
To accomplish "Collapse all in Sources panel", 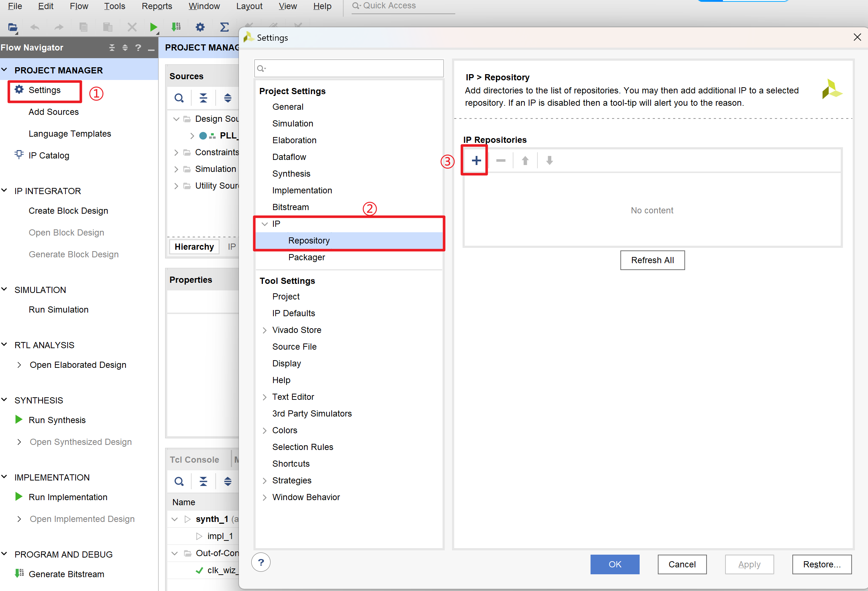I will pyautogui.click(x=204, y=98).
